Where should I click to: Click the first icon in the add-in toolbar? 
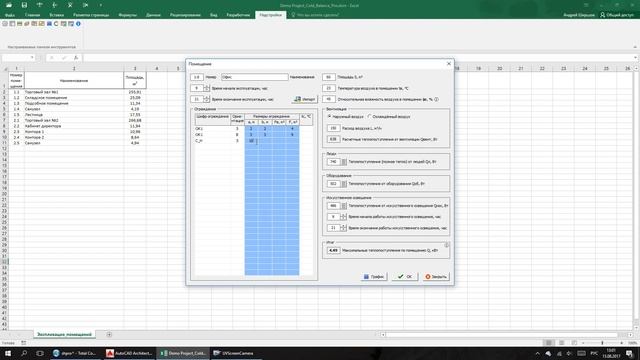pos(5,24)
